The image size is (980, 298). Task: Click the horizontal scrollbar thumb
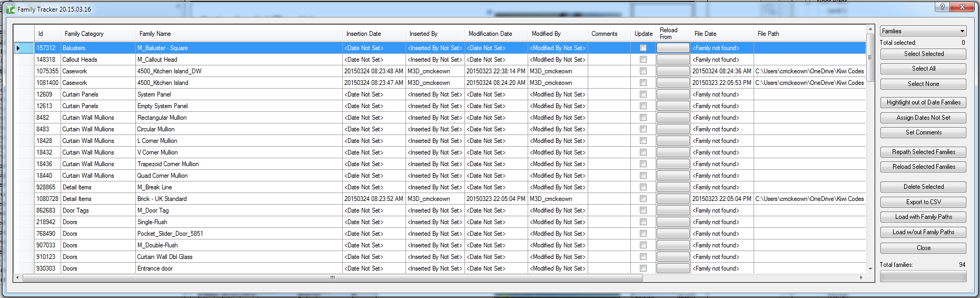332,277
